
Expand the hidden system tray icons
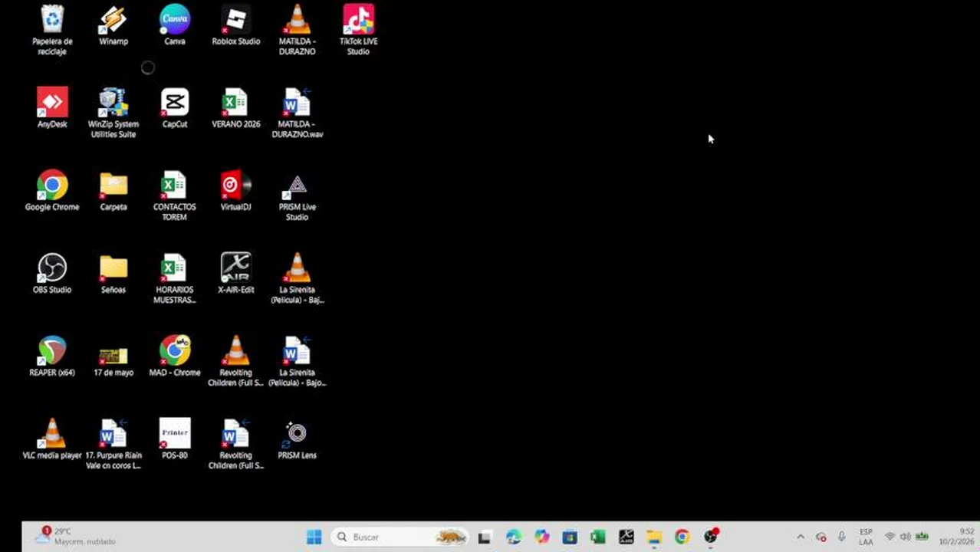point(801,537)
